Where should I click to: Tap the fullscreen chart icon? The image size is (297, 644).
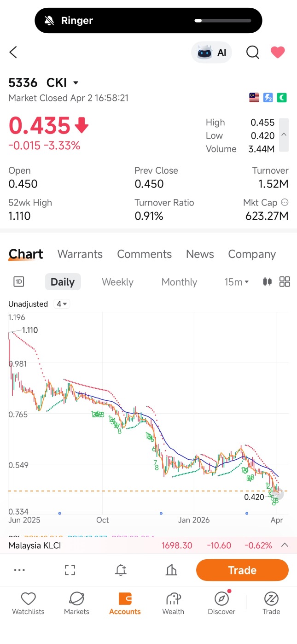tap(70, 570)
